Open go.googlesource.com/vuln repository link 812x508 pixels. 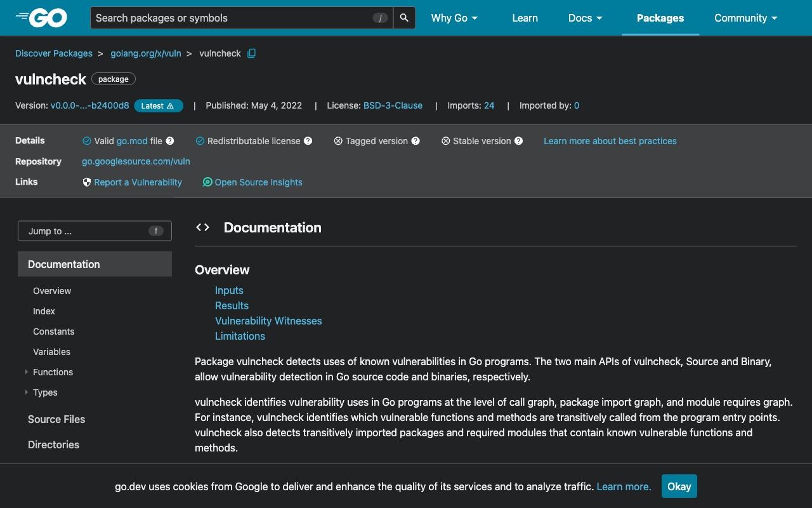click(x=136, y=161)
